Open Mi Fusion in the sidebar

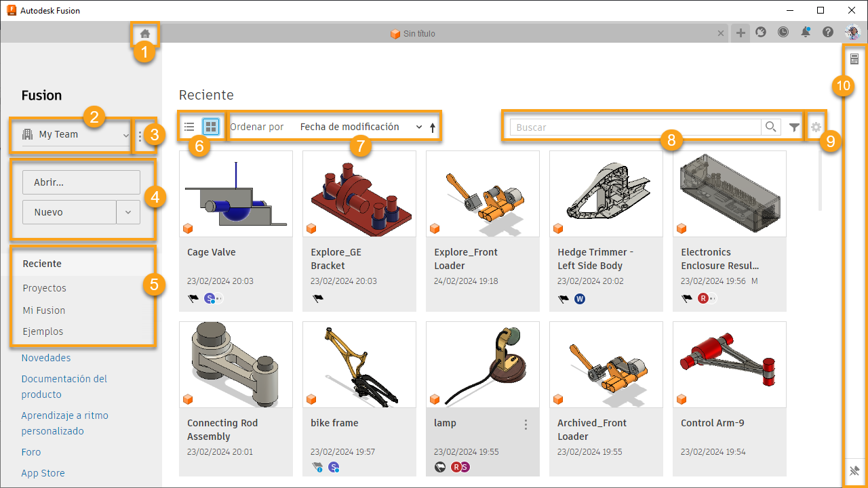click(x=44, y=310)
